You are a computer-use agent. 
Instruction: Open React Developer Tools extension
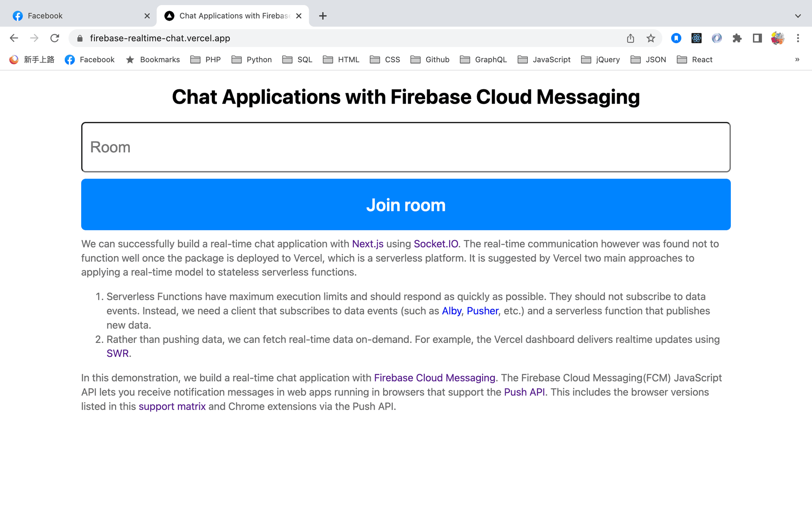697,39
